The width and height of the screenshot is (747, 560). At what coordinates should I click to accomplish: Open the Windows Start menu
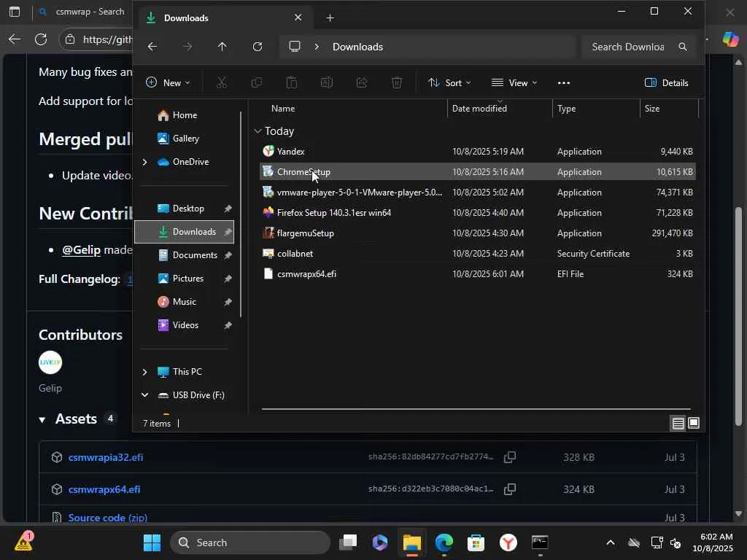(152, 542)
